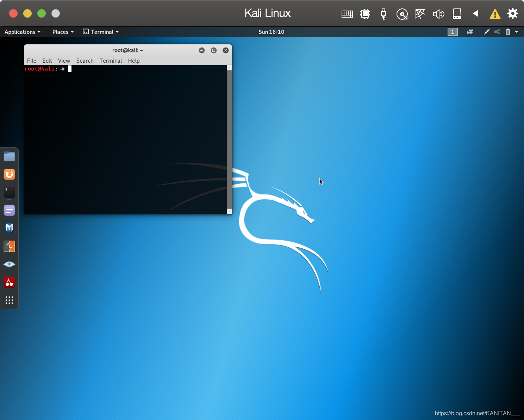
Task: Launch Cherrytree from the dock
Action: (10, 282)
